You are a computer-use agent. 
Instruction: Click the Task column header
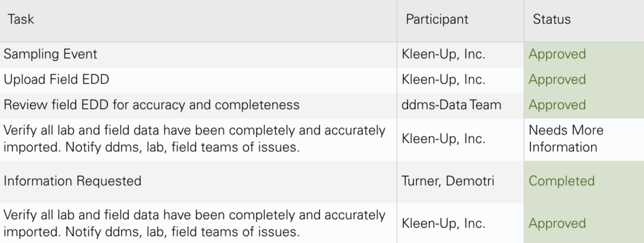pyautogui.click(x=21, y=19)
